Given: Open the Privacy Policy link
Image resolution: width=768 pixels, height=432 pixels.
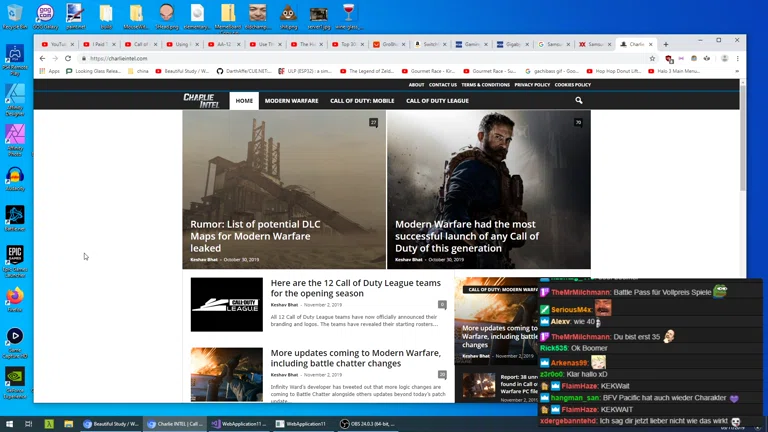Looking at the screenshot, I should [532, 85].
